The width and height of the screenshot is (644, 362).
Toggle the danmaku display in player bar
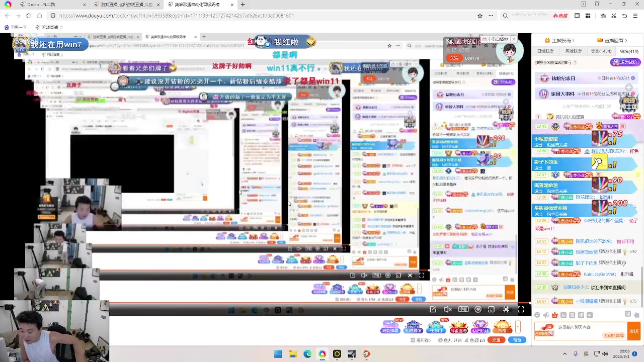(463, 310)
